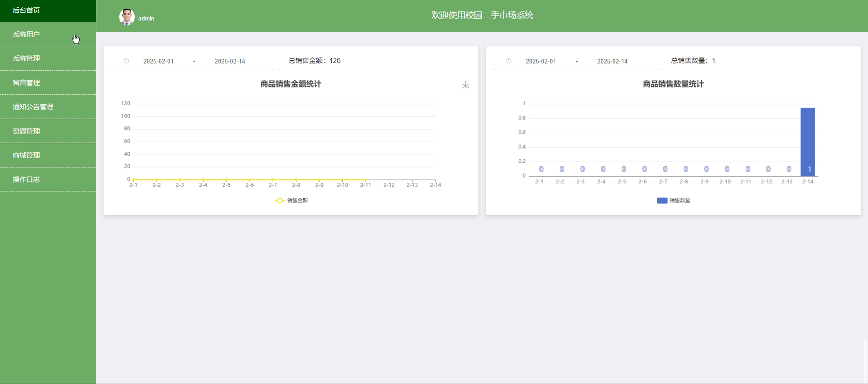Toggle 销售数量 legend swatch
This screenshot has width=868, height=384.
[662, 201]
